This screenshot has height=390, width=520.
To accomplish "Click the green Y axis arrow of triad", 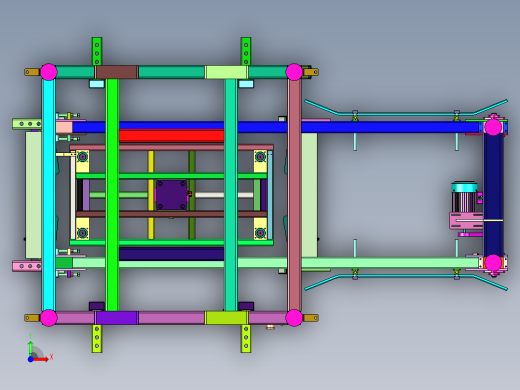I will 30,348.
